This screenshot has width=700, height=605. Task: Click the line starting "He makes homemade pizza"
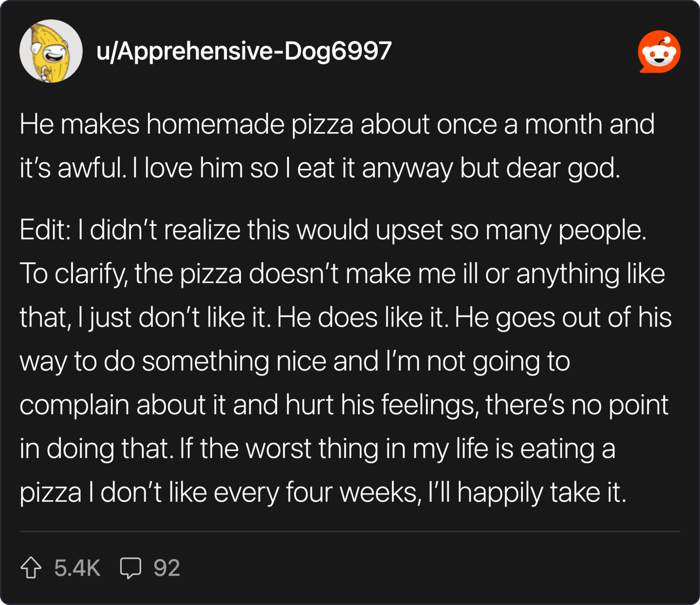point(337,124)
